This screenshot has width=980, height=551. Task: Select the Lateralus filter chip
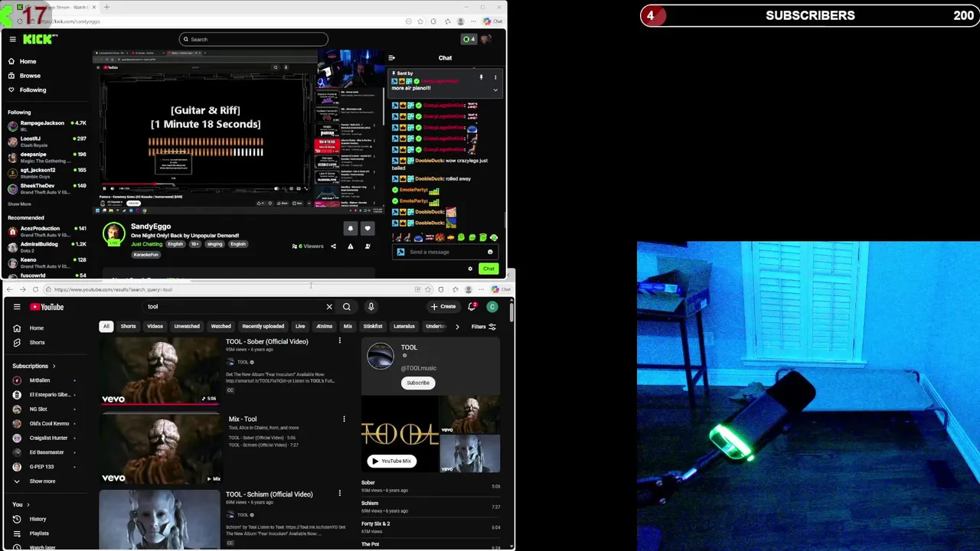[403, 327]
